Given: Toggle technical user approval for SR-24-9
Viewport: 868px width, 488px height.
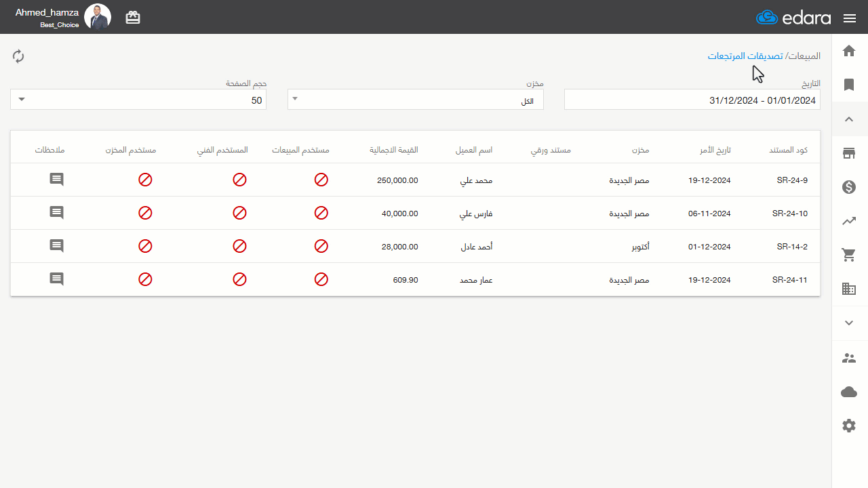Looking at the screenshot, I should (x=239, y=180).
